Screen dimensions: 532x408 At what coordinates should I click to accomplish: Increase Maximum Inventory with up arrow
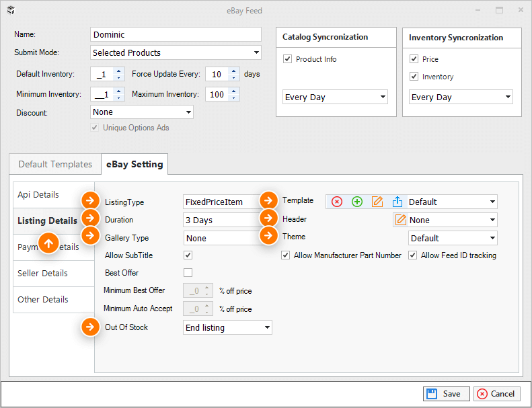(x=233, y=91)
